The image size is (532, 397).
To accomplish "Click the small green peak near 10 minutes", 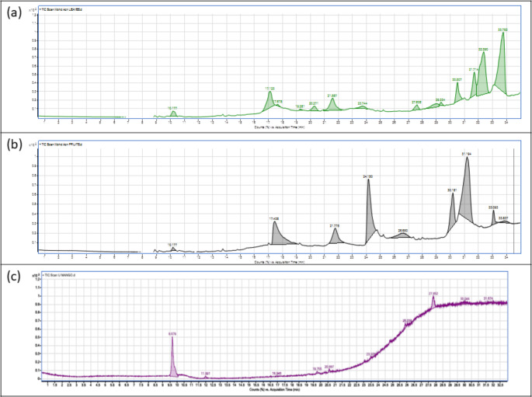I will [x=173, y=113].
